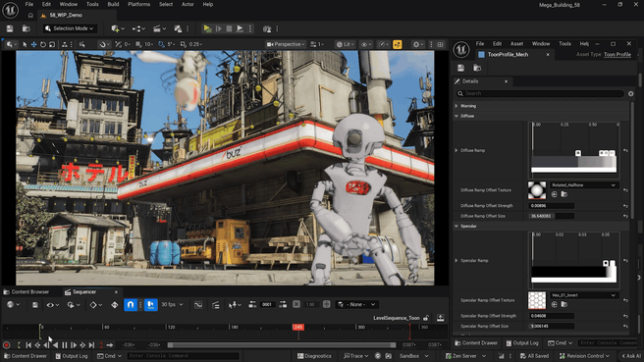644x362 pixels.
Task: Save the current level with toolbar disk icon
Action: point(10,28)
